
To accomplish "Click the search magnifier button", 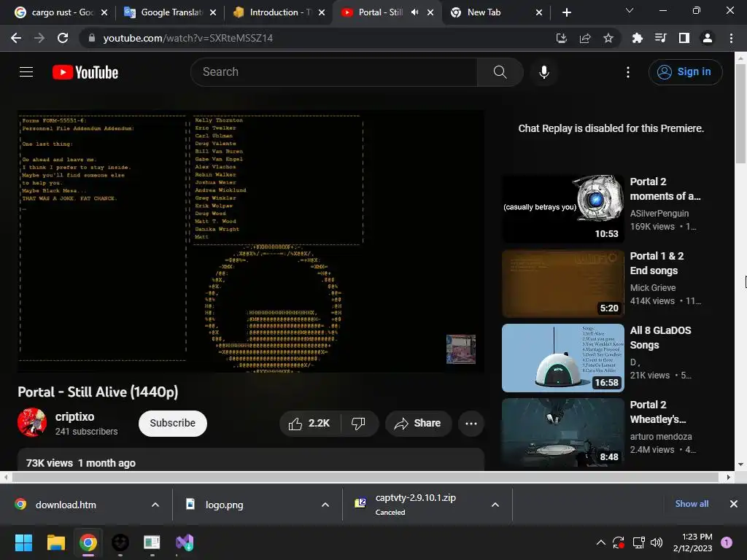I will (500, 72).
